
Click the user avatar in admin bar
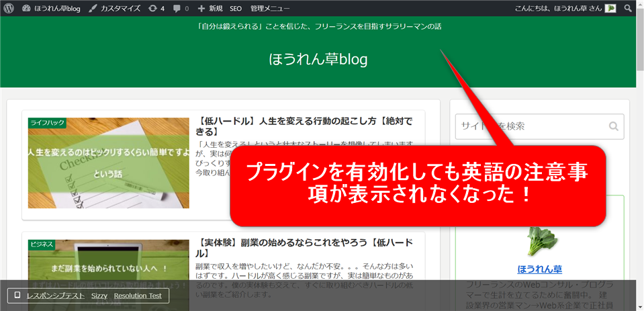click(x=610, y=8)
